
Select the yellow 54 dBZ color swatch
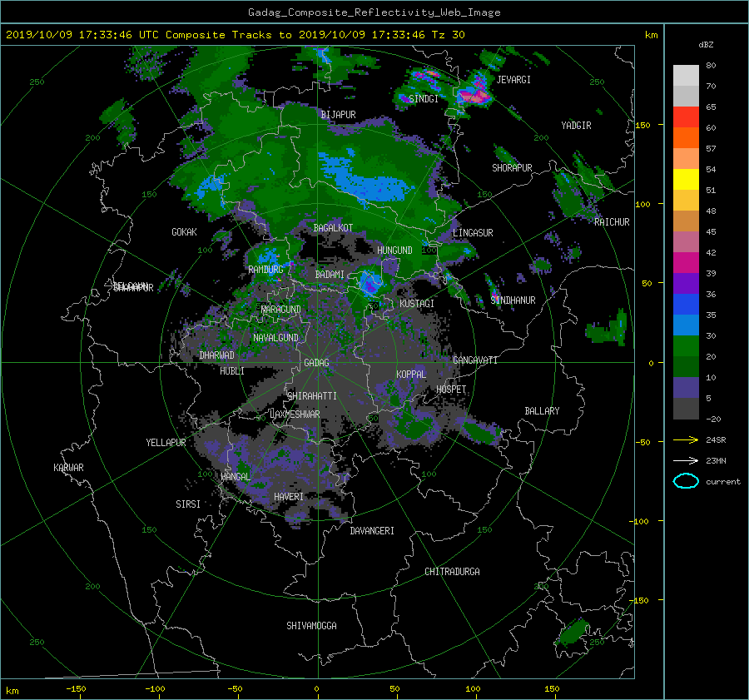(686, 180)
